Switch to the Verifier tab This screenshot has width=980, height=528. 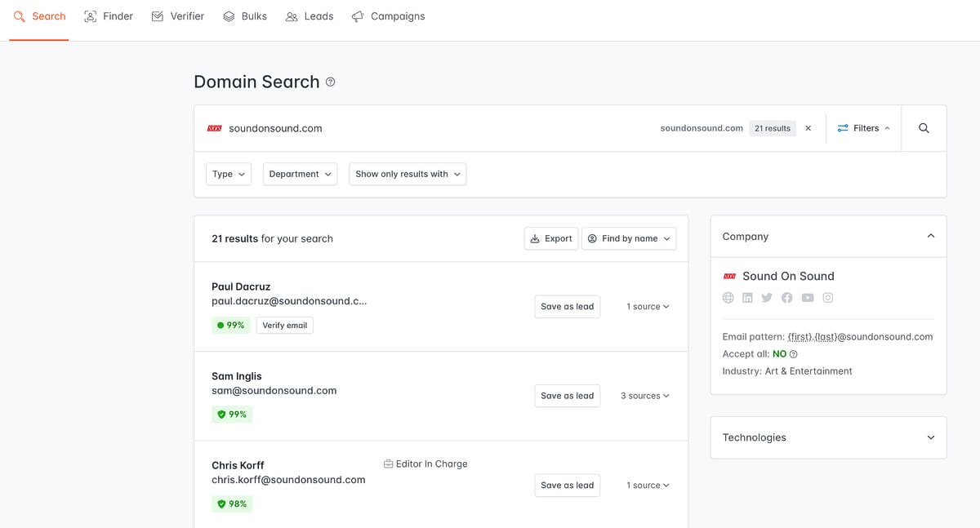tap(178, 16)
